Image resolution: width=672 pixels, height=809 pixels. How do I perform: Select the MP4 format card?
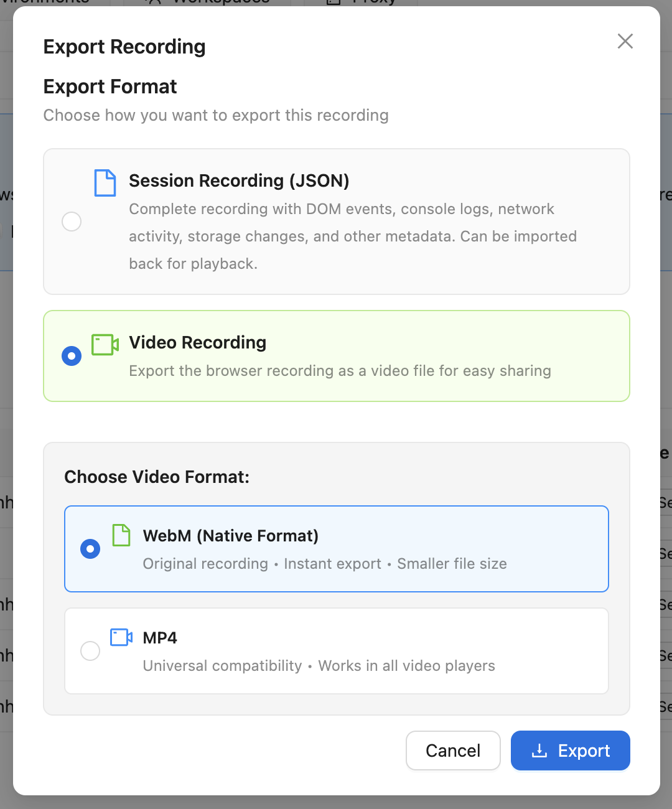click(x=336, y=650)
